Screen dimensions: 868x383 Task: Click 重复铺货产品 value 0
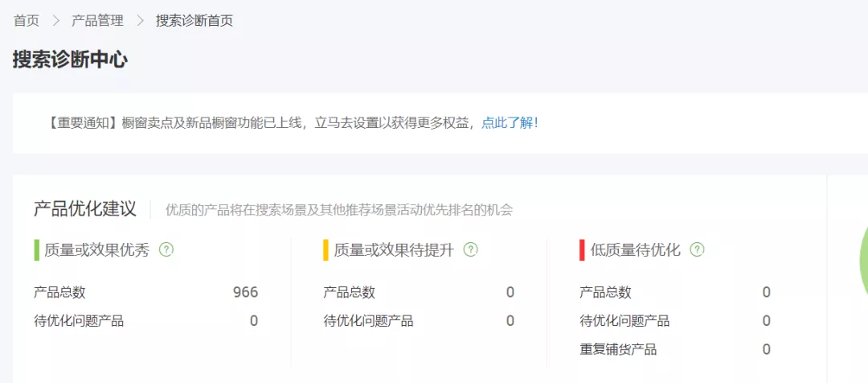point(766,350)
